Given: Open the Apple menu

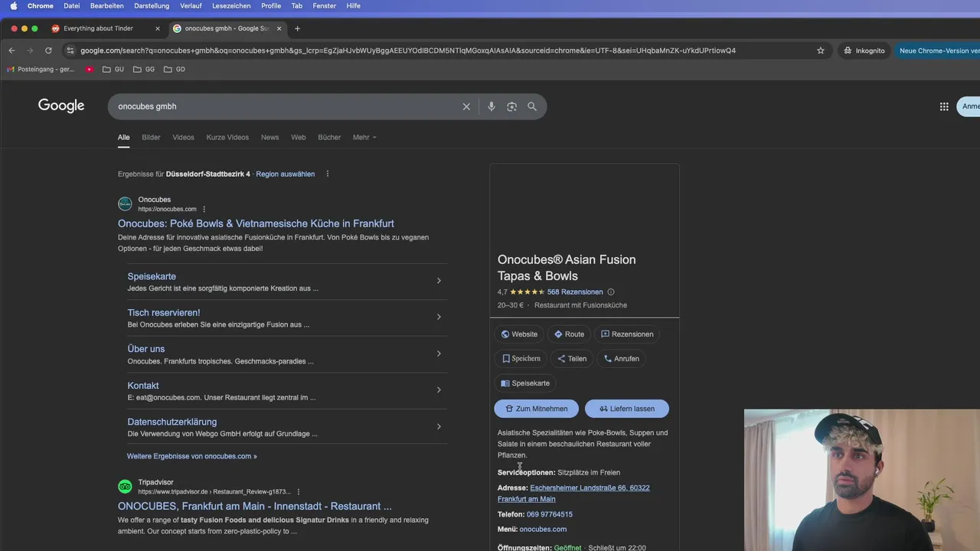Looking at the screenshot, I should click(13, 6).
